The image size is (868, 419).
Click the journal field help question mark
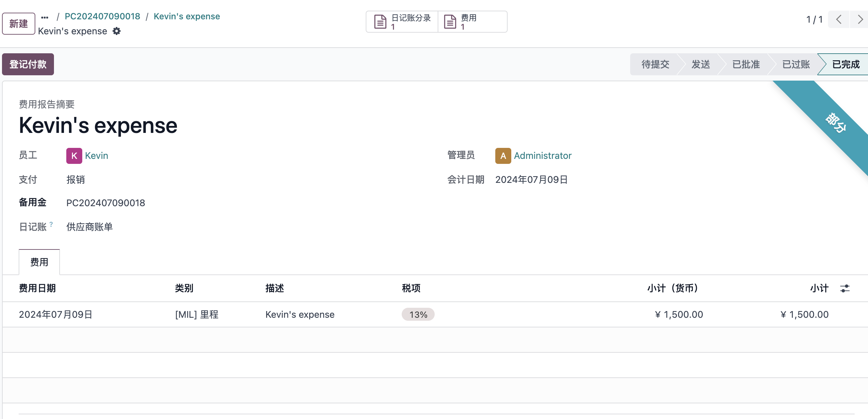[x=51, y=224]
